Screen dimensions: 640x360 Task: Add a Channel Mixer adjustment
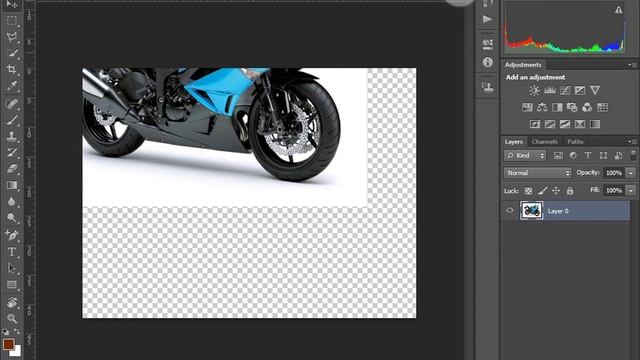coord(587,107)
